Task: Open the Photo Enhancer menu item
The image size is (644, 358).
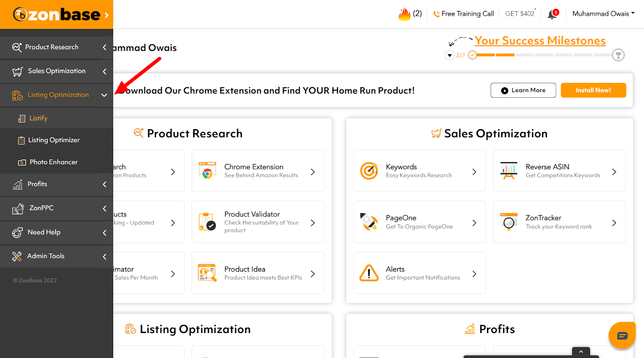Action: (x=56, y=162)
